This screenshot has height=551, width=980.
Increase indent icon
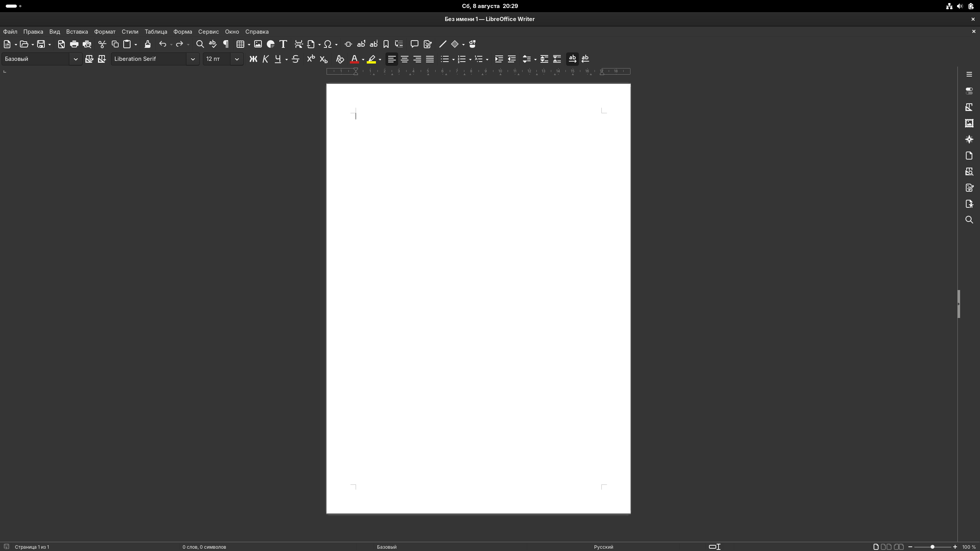click(x=499, y=59)
